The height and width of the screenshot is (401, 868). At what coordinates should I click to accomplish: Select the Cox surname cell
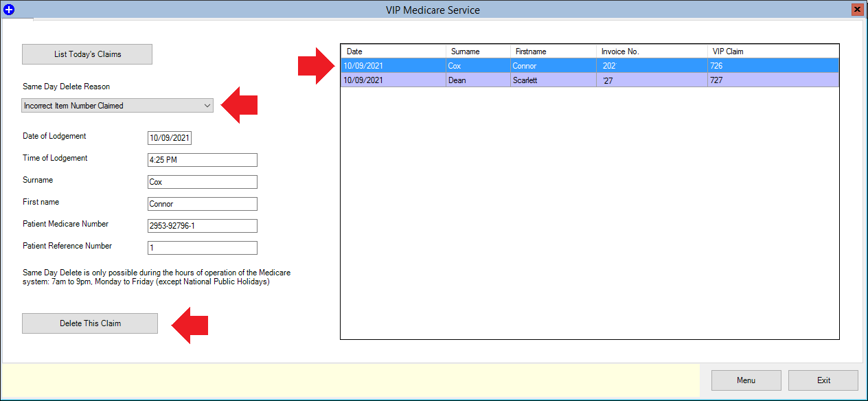pos(478,66)
